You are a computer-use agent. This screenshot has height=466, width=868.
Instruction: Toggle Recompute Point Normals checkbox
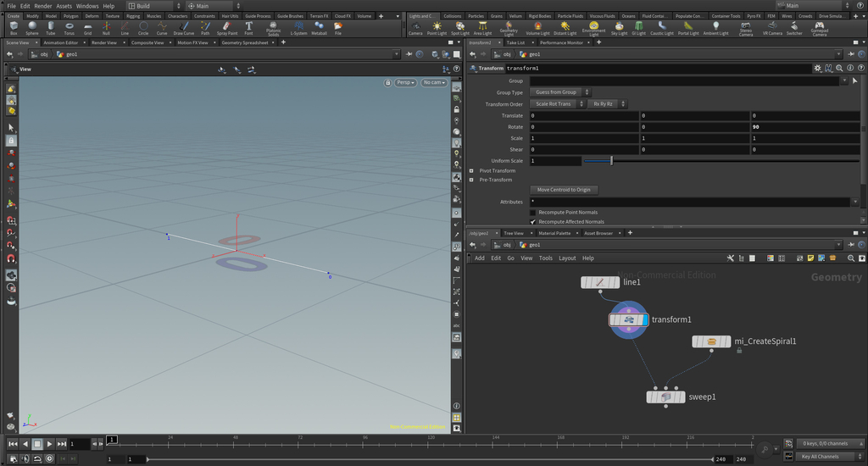[x=533, y=213]
